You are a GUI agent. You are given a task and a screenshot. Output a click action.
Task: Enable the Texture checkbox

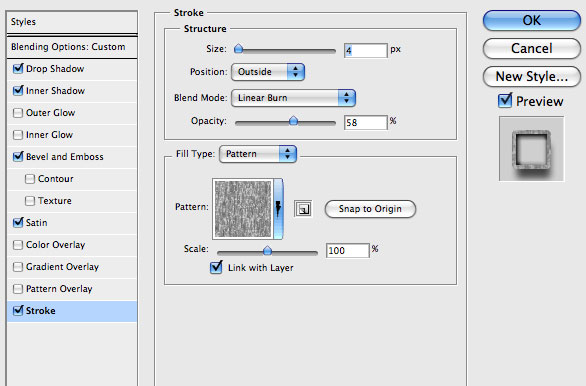[x=30, y=201]
